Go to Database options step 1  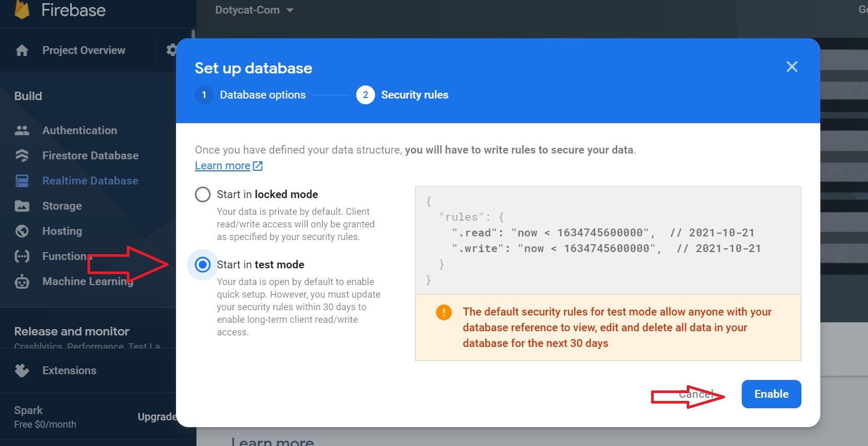[x=250, y=95]
